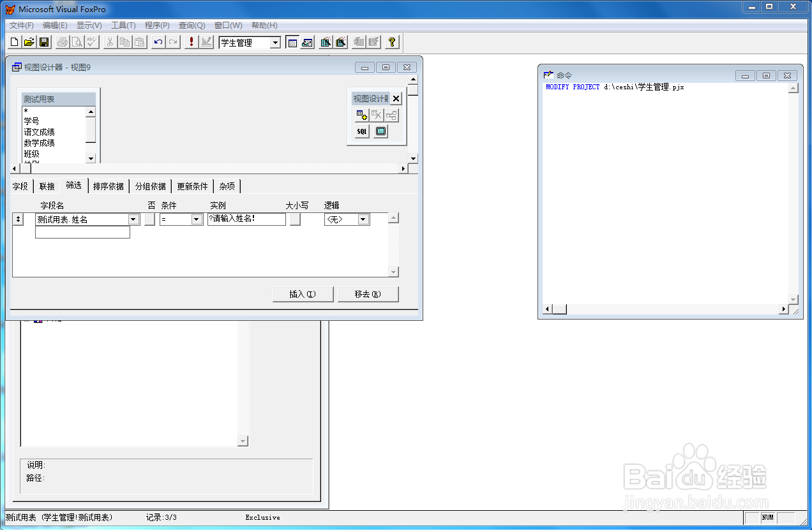Select the 筛选 tab
The width and height of the screenshot is (812, 530).
point(73,185)
